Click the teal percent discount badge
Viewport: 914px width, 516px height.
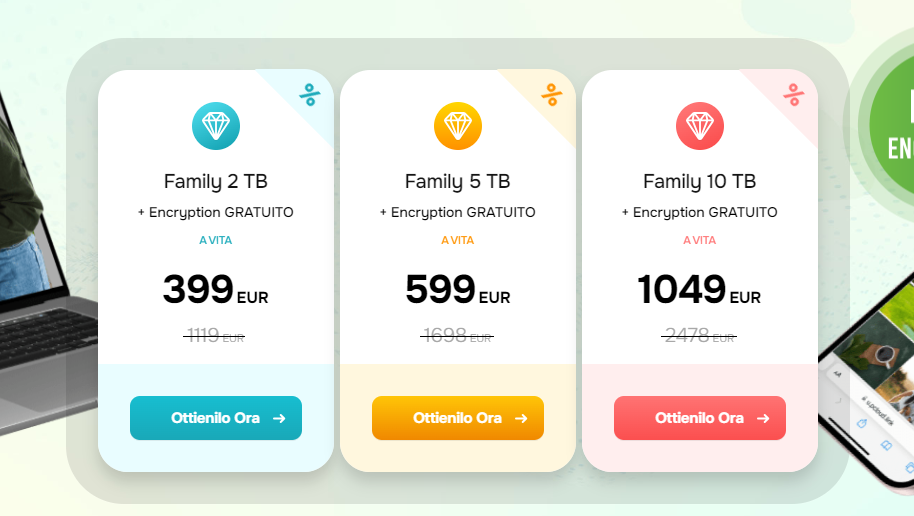point(310,95)
